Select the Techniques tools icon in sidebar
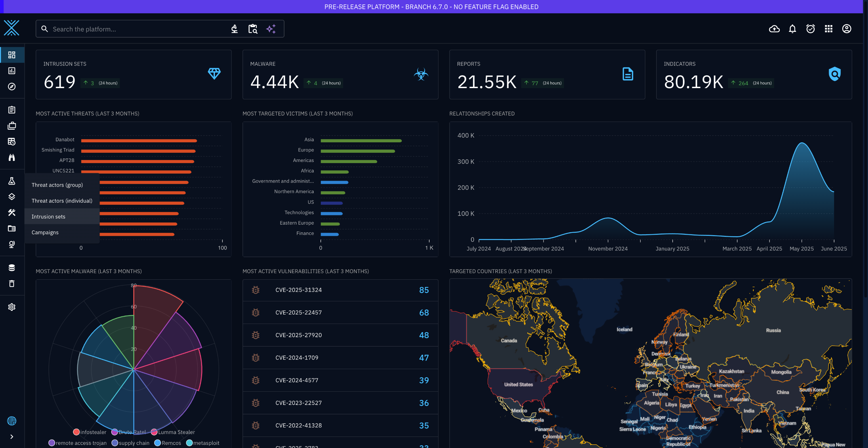This screenshot has height=448, width=868. pyautogui.click(x=12, y=212)
